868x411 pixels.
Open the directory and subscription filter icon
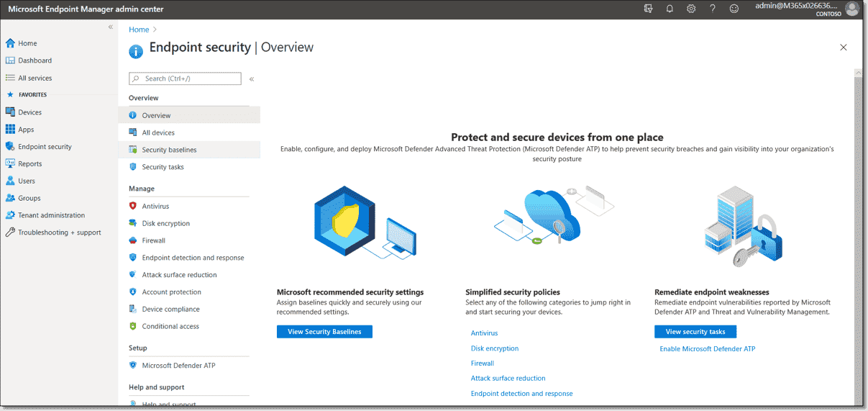648,9
